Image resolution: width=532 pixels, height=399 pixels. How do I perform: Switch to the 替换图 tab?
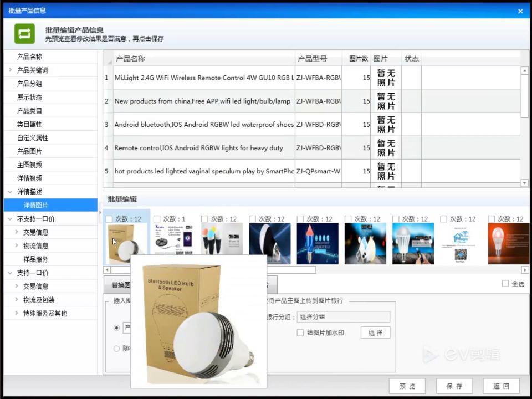pos(121,285)
